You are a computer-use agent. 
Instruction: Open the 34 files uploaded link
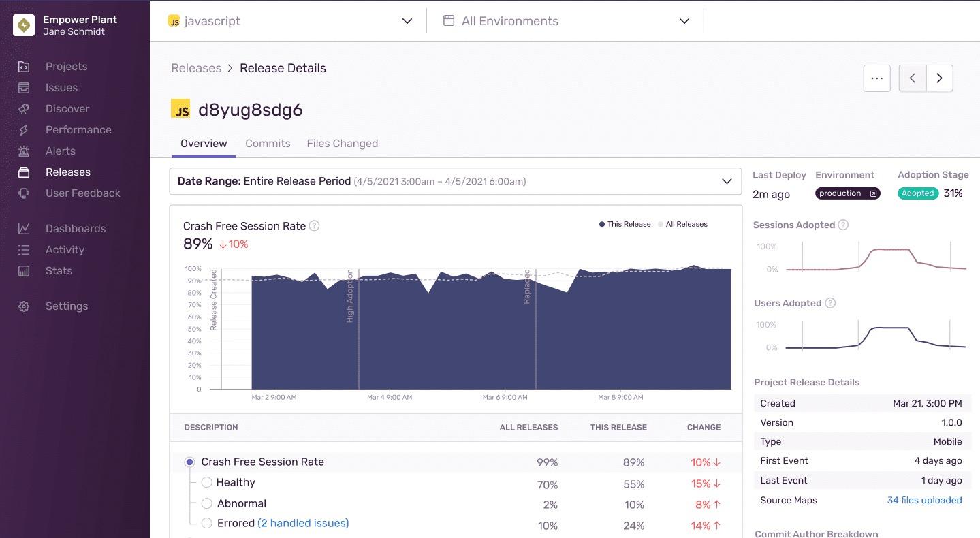pyautogui.click(x=924, y=500)
